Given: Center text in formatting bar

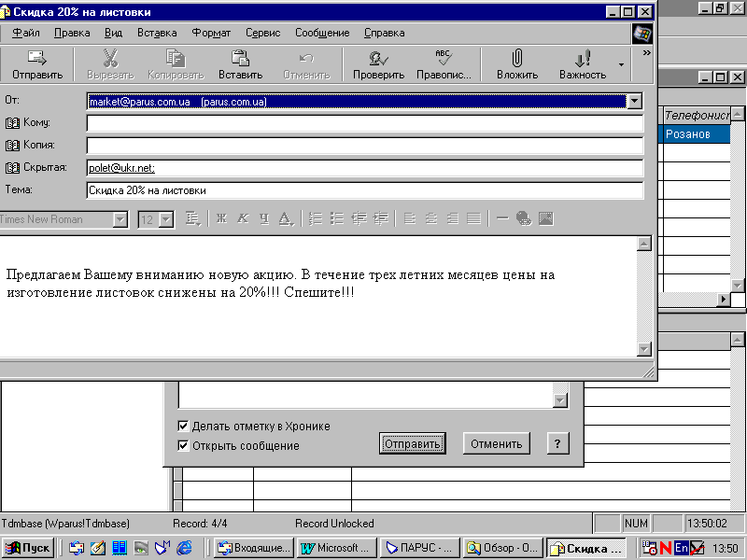Looking at the screenshot, I should [x=431, y=218].
